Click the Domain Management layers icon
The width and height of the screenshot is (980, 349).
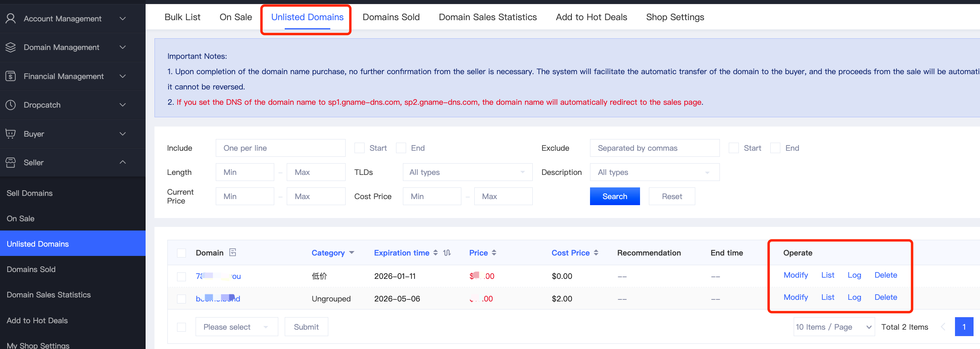click(x=11, y=47)
